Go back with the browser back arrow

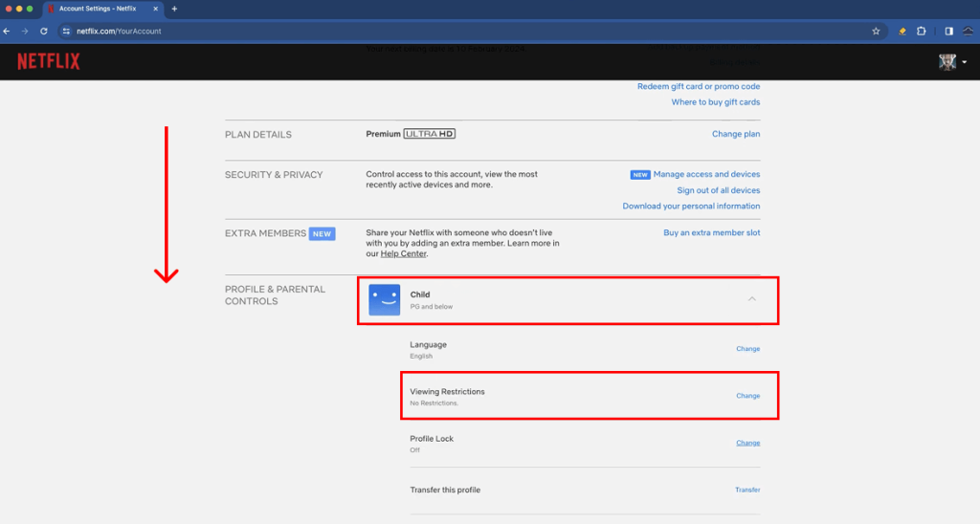(7, 32)
